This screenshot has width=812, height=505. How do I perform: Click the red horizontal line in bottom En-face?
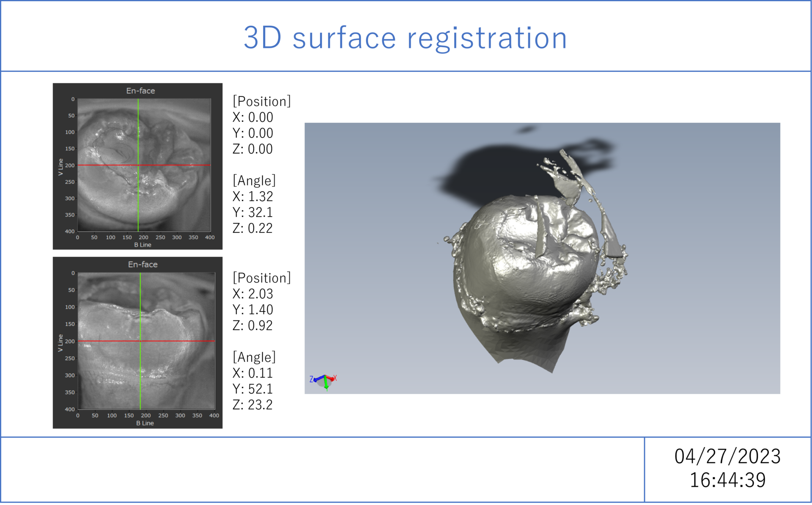146,341
